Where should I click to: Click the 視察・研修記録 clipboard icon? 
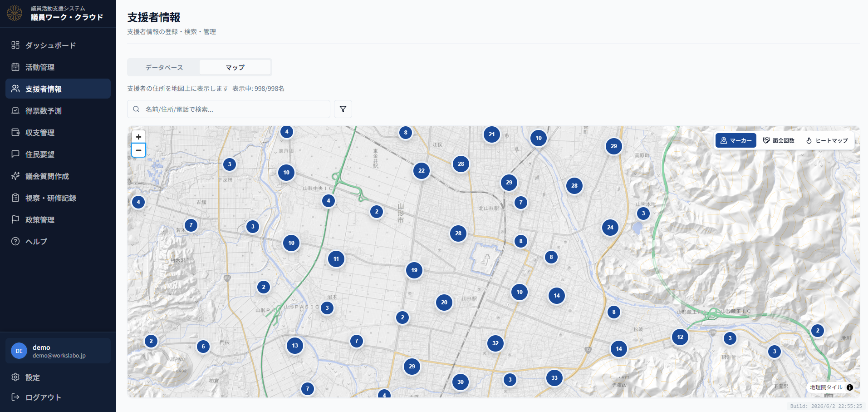[x=15, y=198]
